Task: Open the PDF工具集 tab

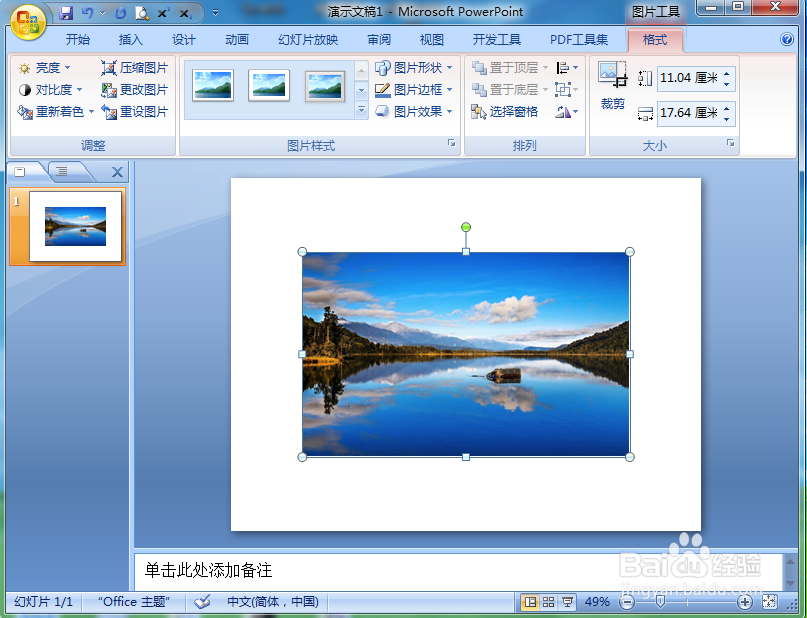Action: [578, 40]
